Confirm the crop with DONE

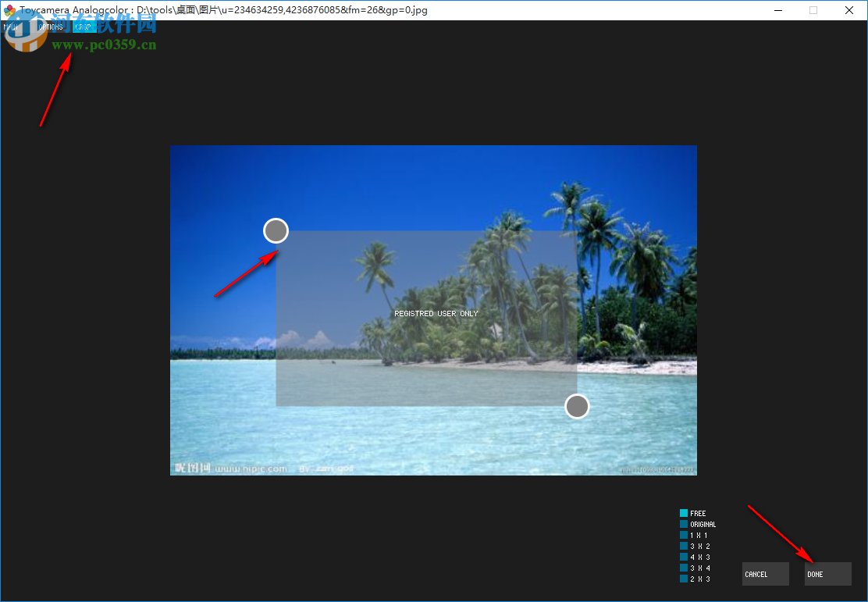tap(828, 575)
